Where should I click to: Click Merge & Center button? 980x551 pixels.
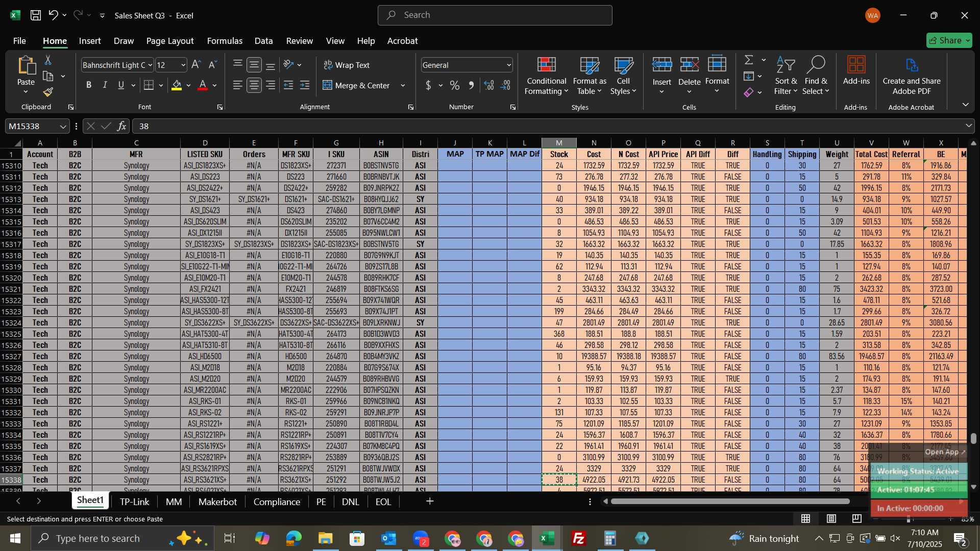point(357,85)
